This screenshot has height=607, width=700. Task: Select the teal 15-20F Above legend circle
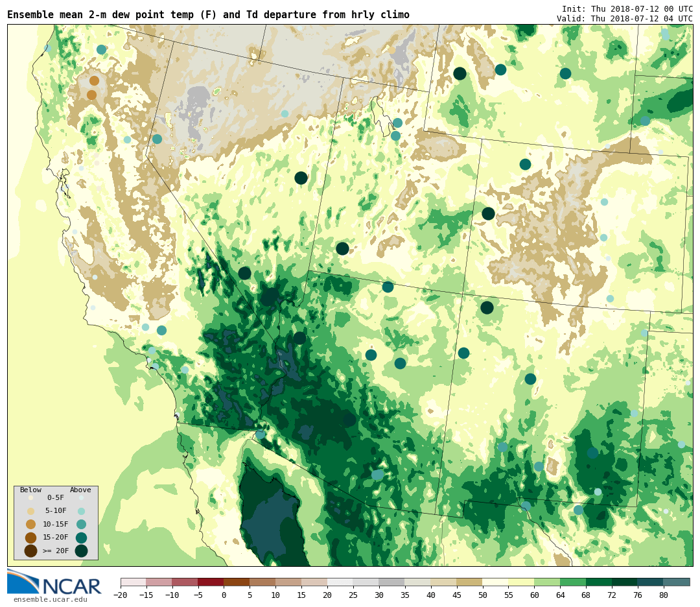pyautogui.click(x=81, y=538)
